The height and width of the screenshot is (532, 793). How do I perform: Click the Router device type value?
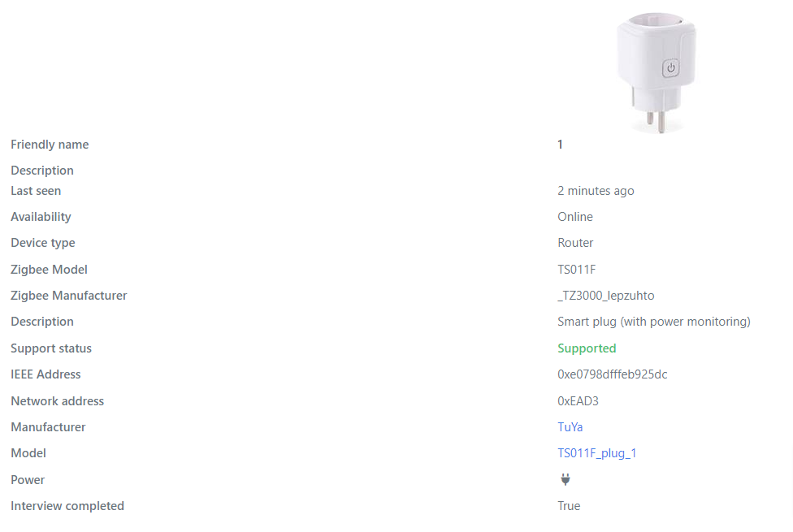point(575,242)
